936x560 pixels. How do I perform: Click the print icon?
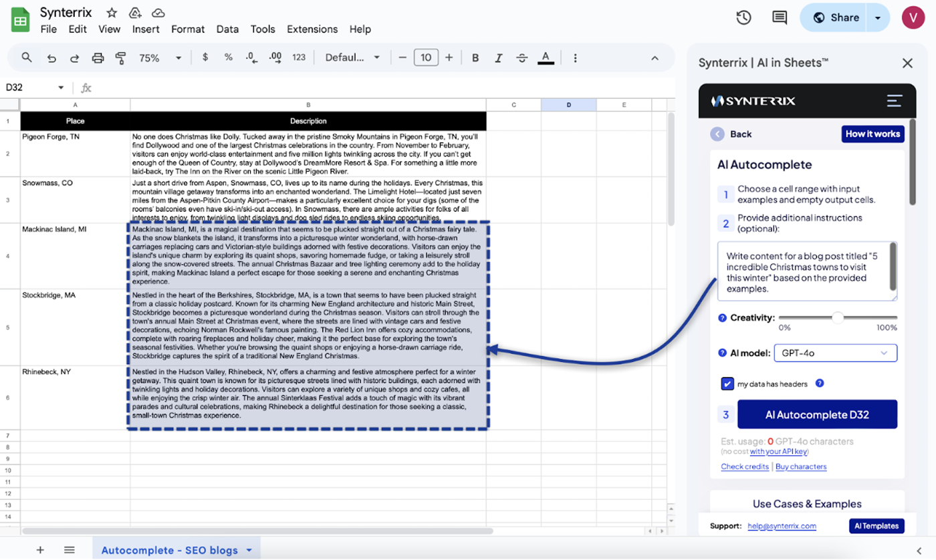point(98,58)
